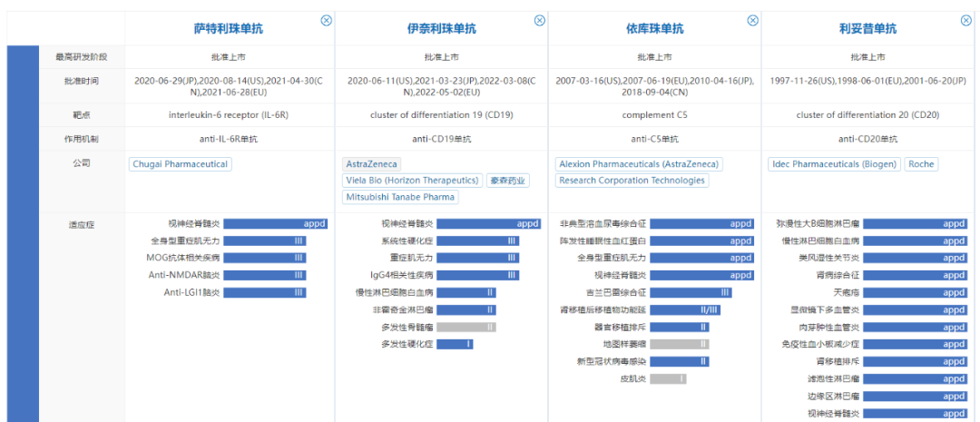Screen dimensions: 980x422
Task: Open the 萨特利珠单抗 drug title link
Action: (x=228, y=29)
